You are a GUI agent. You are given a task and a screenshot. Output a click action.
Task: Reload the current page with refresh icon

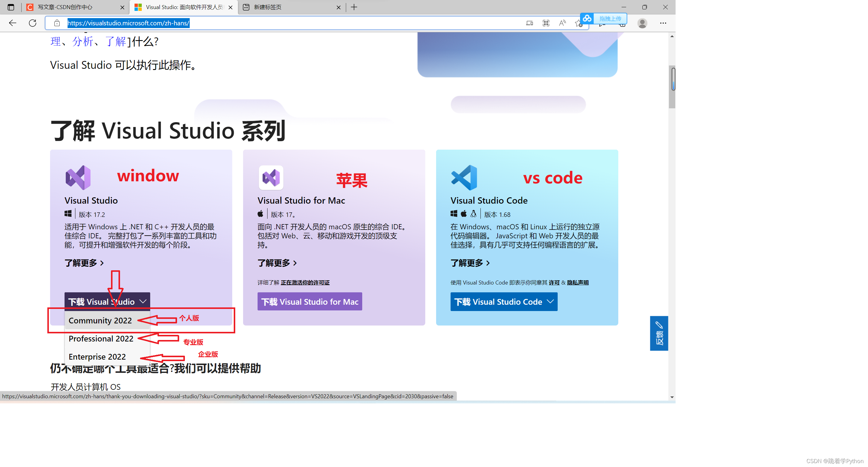(32, 23)
